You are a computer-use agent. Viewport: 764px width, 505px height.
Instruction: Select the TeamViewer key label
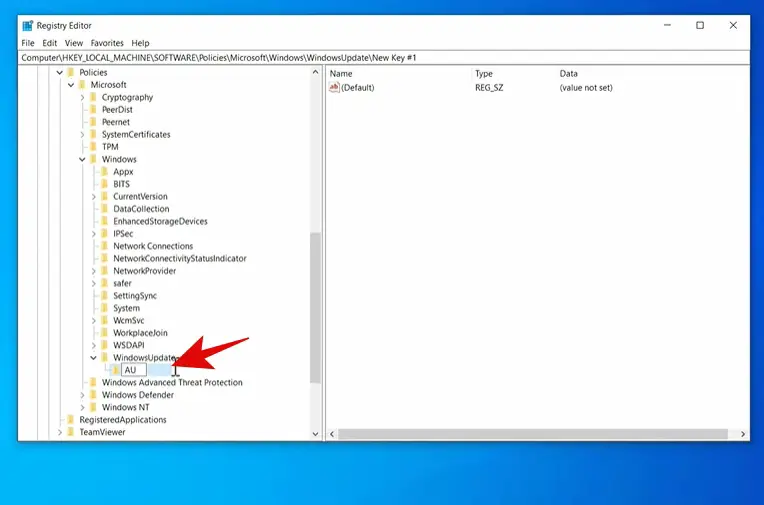102,432
